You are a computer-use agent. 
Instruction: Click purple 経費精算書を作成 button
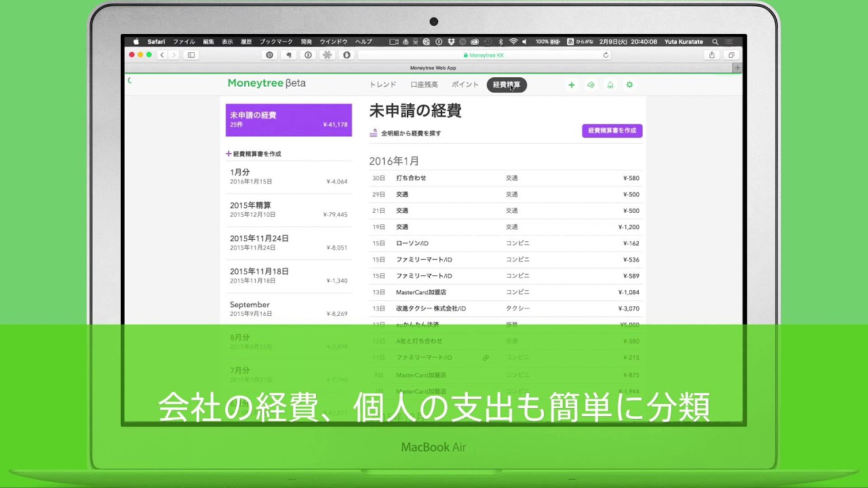[612, 131]
